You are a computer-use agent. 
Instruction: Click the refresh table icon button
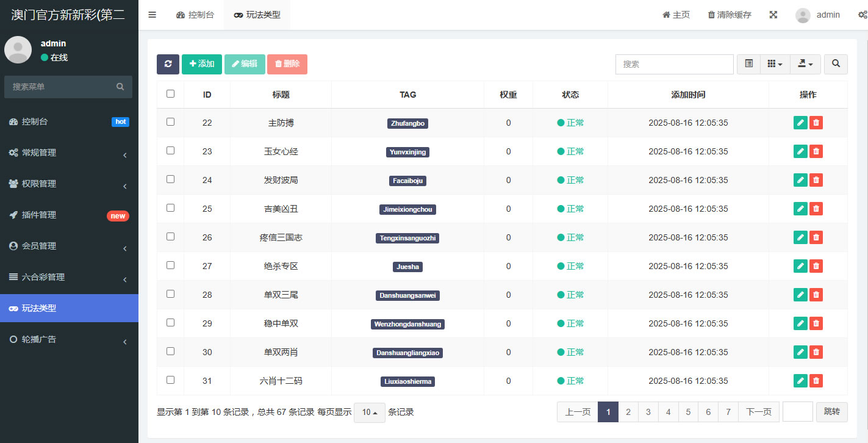pos(168,64)
